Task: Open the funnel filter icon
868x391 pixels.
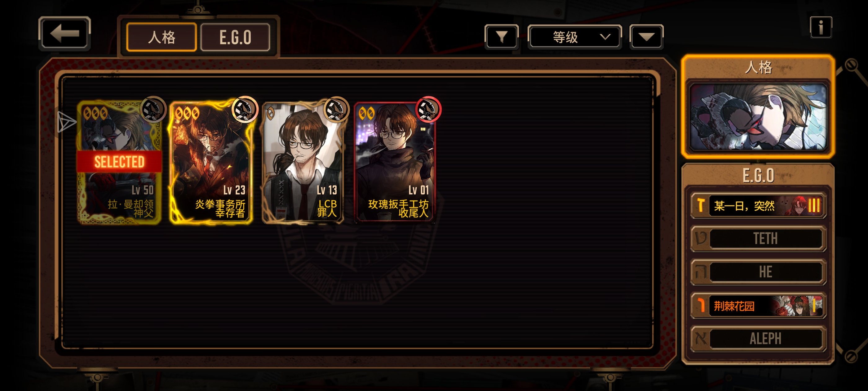Action: (501, 36)
